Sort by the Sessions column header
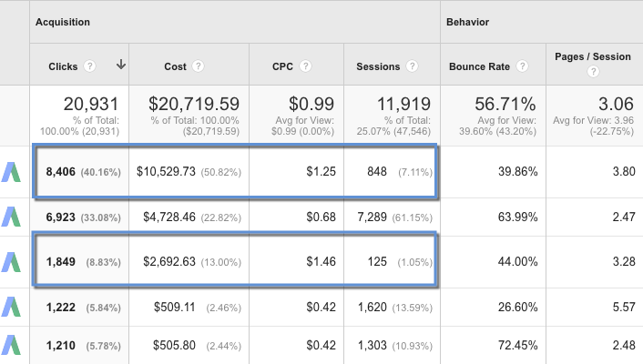 click(x=380, y=66)
